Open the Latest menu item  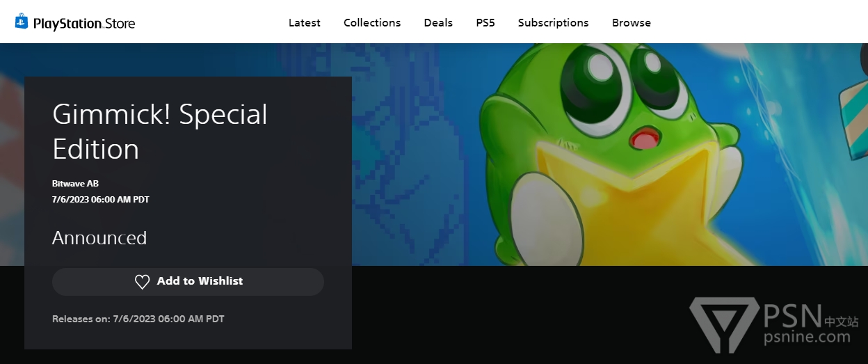click(305, 23)
